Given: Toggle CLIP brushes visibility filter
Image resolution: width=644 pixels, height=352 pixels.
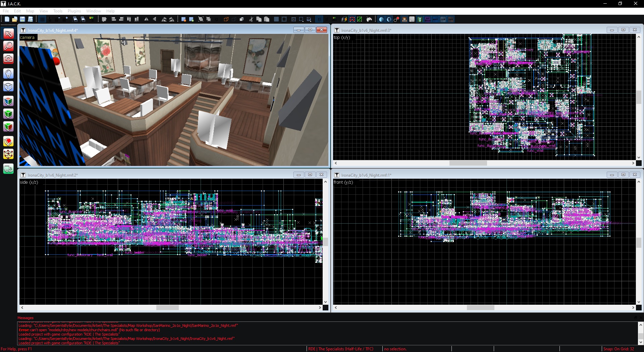Looking at the screenshot, I should [x=443, y=19].
